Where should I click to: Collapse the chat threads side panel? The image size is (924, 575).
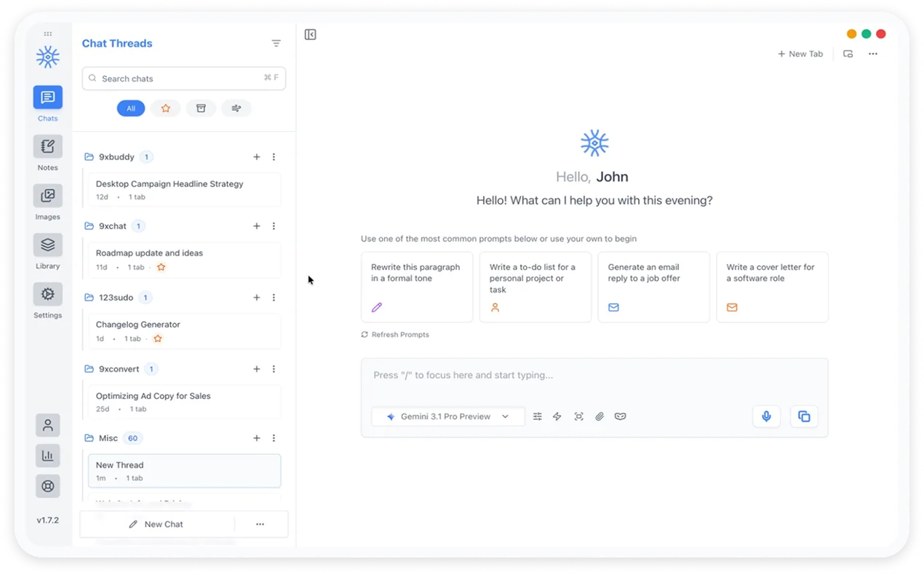point(311,34)
